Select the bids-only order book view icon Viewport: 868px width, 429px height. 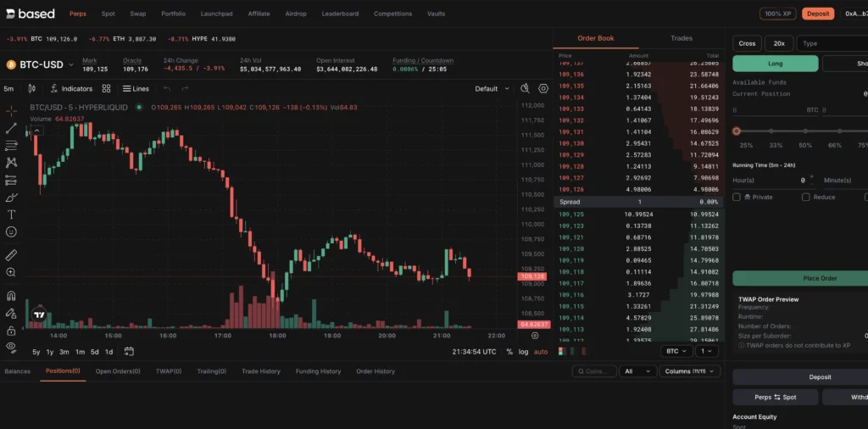click(x=572, y=351)
